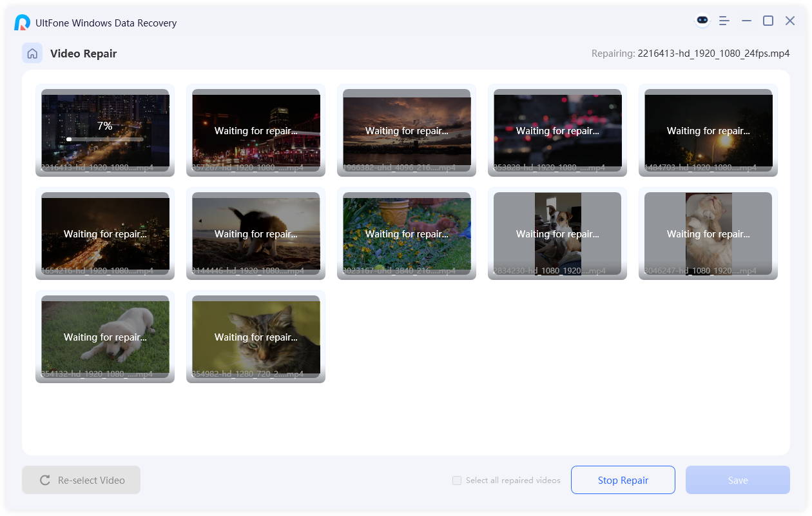
Task: Open the AI assistant robot icon
Action: point(701,20)
